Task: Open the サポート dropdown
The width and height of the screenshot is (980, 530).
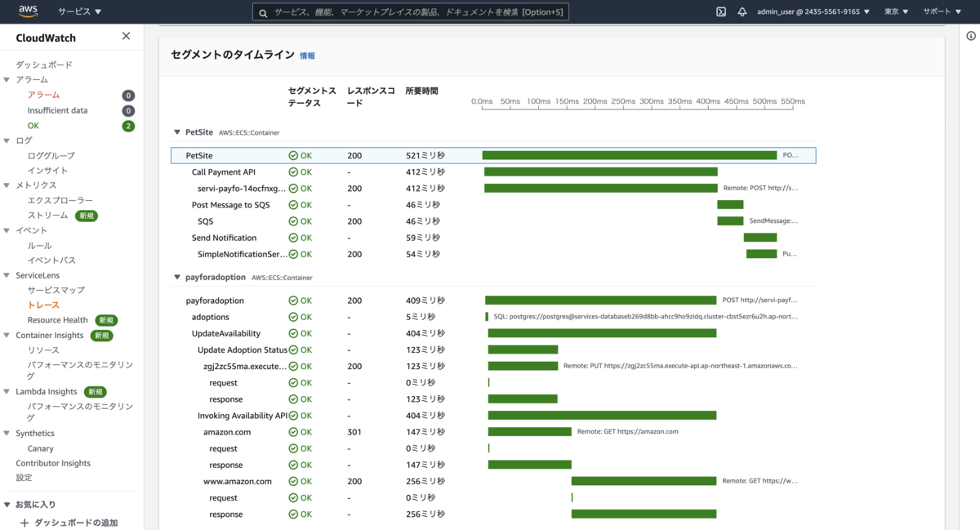Action: (942, 12)
